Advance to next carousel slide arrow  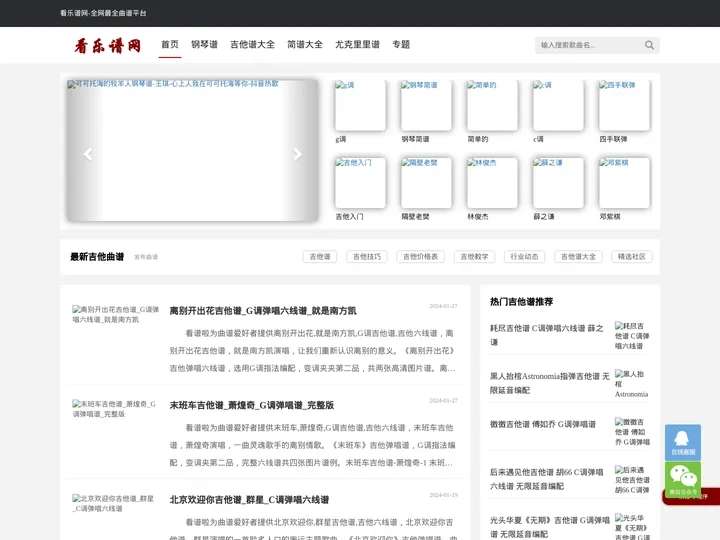point(297,154)
